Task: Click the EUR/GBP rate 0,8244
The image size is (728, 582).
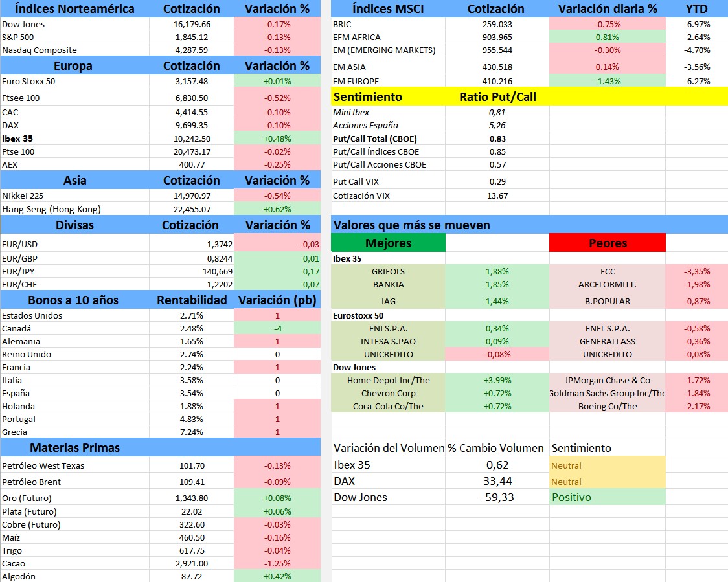Action: point(192,258)
